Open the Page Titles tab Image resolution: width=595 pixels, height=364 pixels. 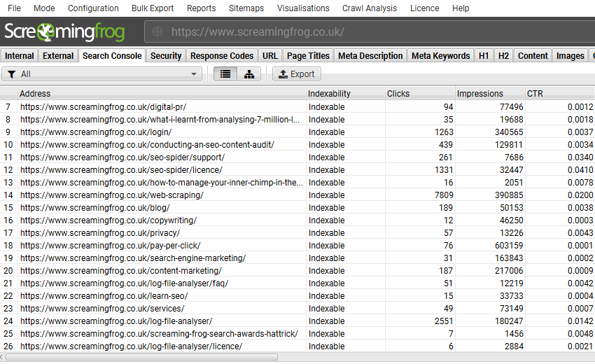(x=308, y=56)
